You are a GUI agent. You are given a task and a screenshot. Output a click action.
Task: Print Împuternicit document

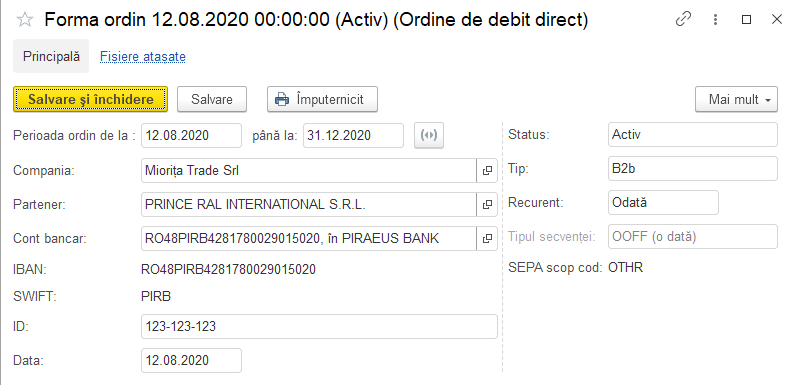pos(322,99)
